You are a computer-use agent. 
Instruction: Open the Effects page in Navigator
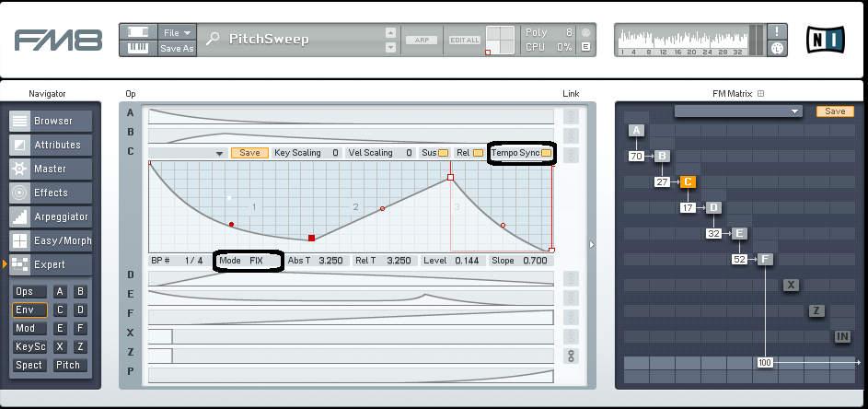coord(51,193)
